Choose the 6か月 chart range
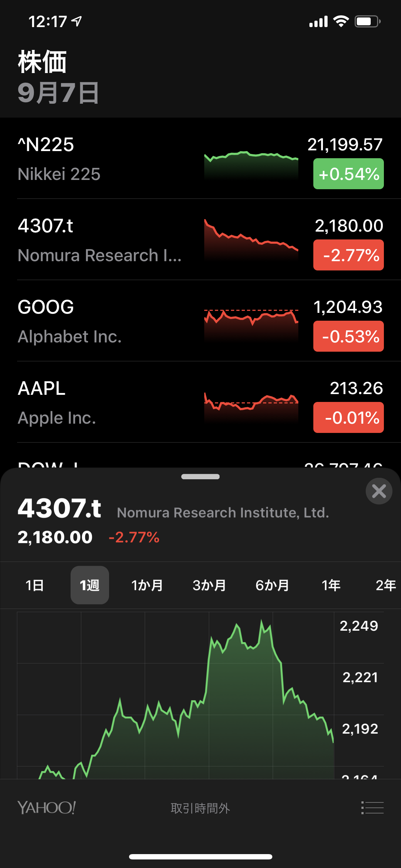This screenshot has width=401, height=868. coord(272,585)
